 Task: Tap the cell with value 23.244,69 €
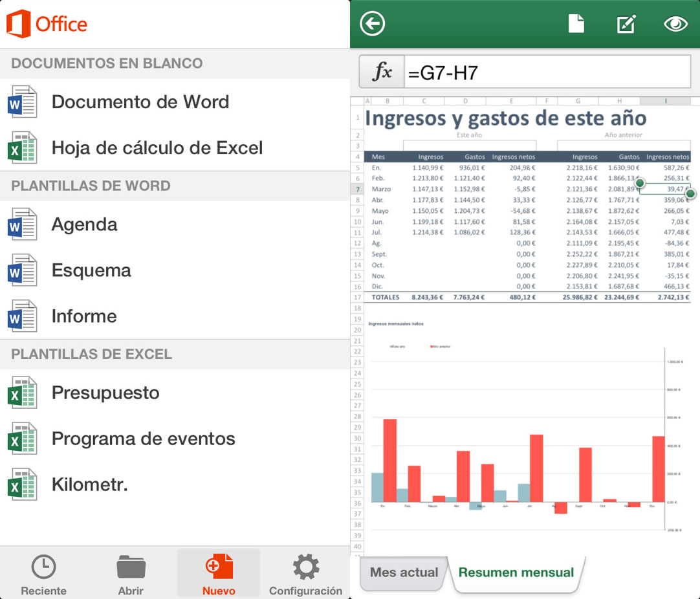pos(622,298)
